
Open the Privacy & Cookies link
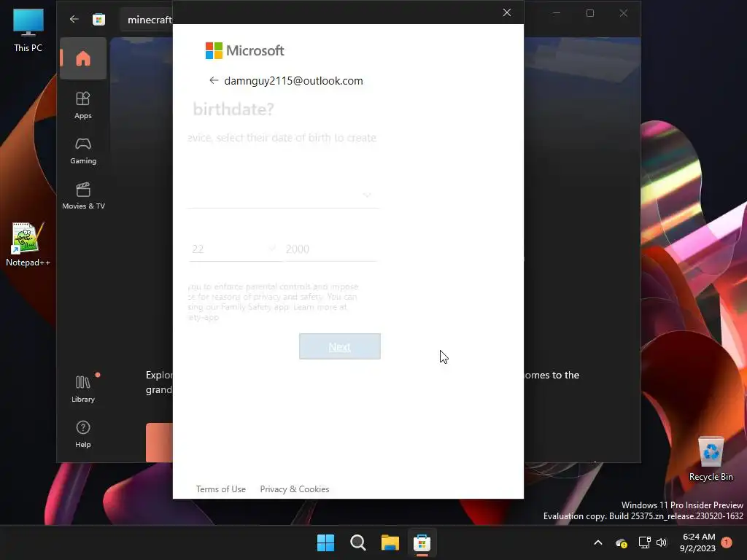295,489
